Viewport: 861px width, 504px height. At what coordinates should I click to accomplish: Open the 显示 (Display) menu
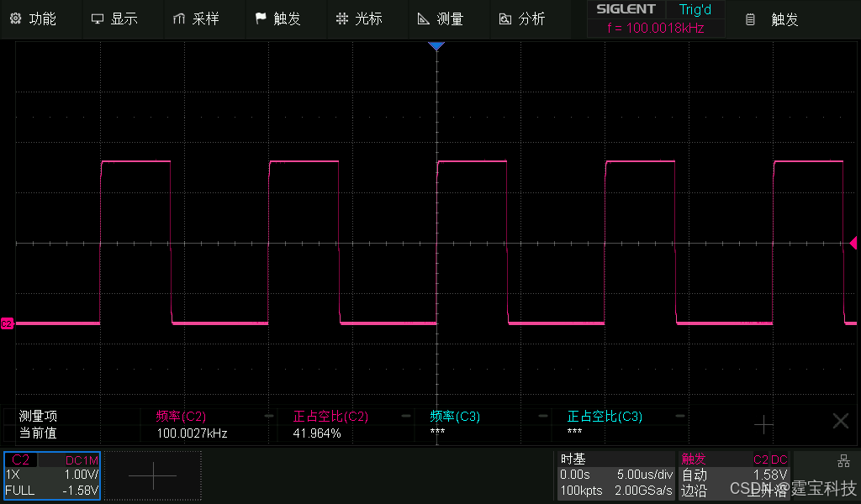coord(122,18)
